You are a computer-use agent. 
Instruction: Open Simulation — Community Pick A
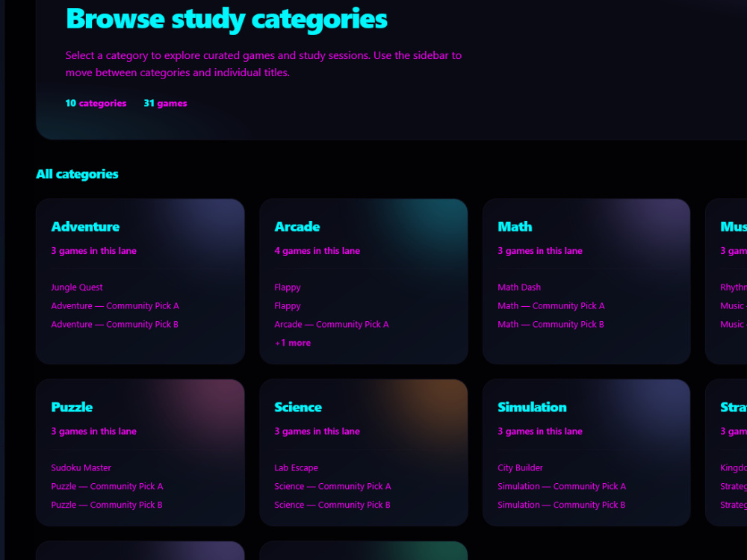(562, 486)
